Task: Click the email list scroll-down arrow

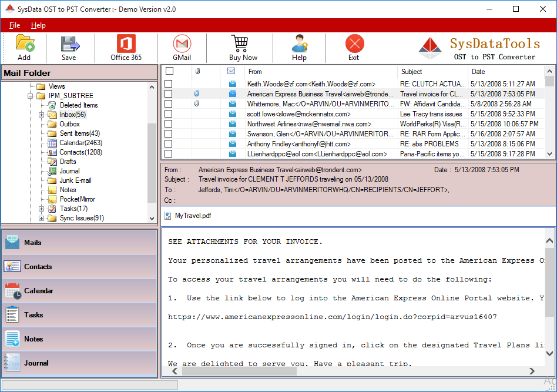Action: click(549, 154)
